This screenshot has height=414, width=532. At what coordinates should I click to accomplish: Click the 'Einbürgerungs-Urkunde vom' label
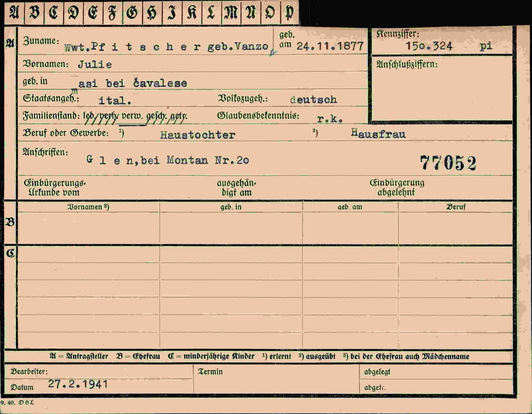tap(55, 188)
